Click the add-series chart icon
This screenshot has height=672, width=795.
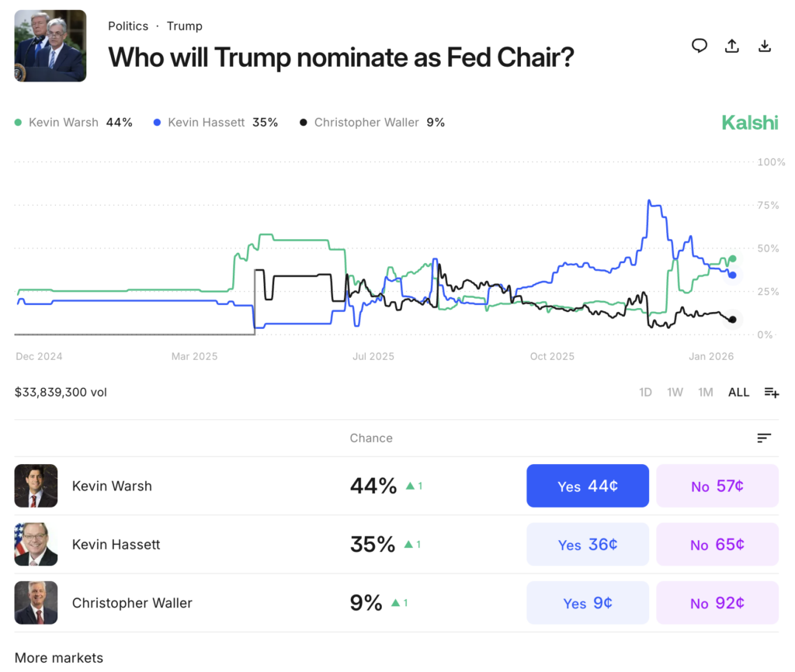coord(771,393)
